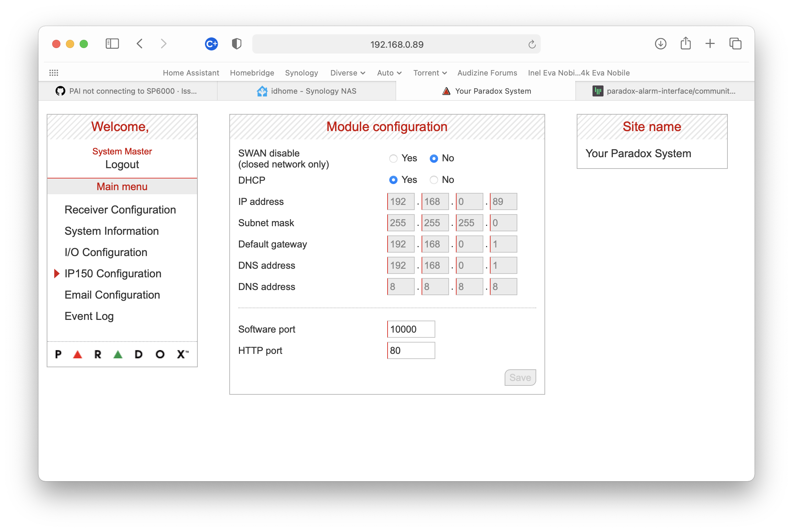Screen dimensions: 793x532
Task: Open a new tab with the plus icon
Action: [x=710, y=44]
